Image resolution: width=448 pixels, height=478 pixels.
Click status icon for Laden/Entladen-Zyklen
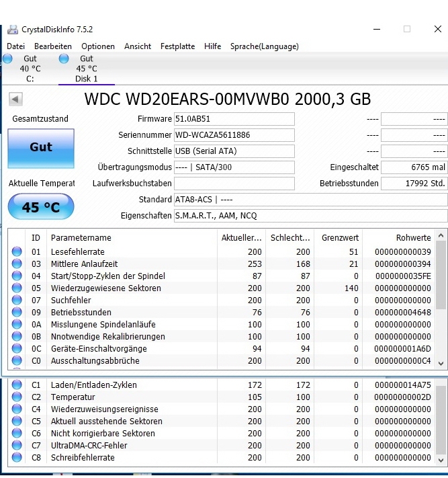(x=17, y=385)
